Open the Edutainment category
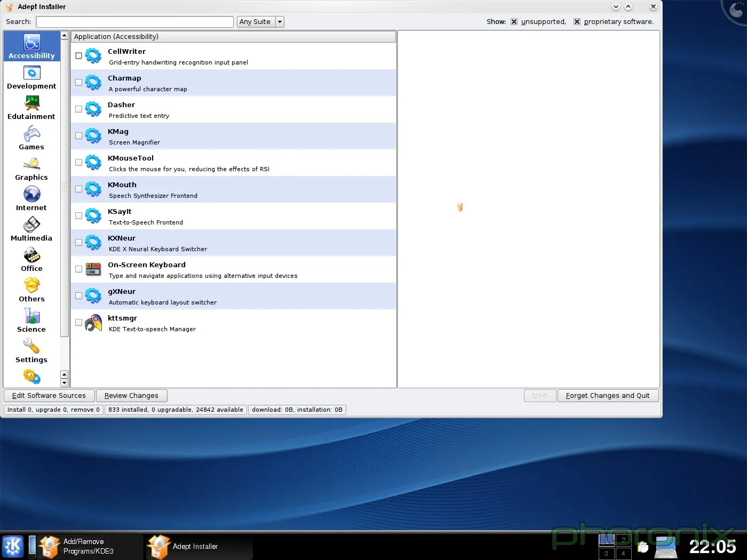The image size is (747, 560). click(x=31, y=108)
